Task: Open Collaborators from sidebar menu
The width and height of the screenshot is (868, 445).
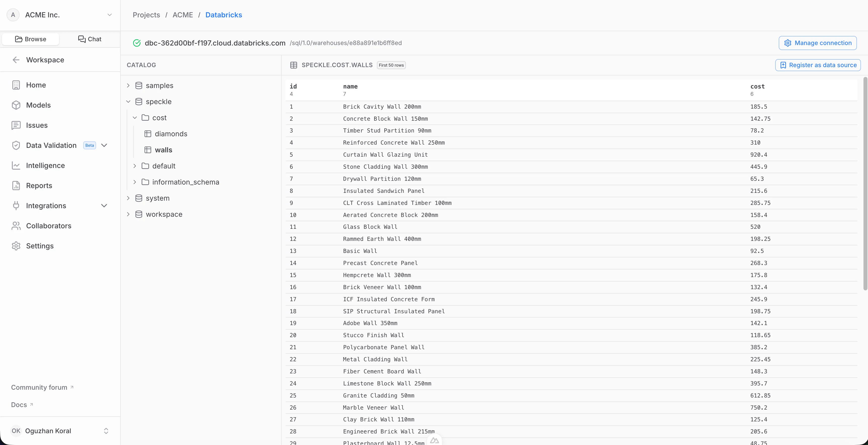Action: click(x=49, y=226)
